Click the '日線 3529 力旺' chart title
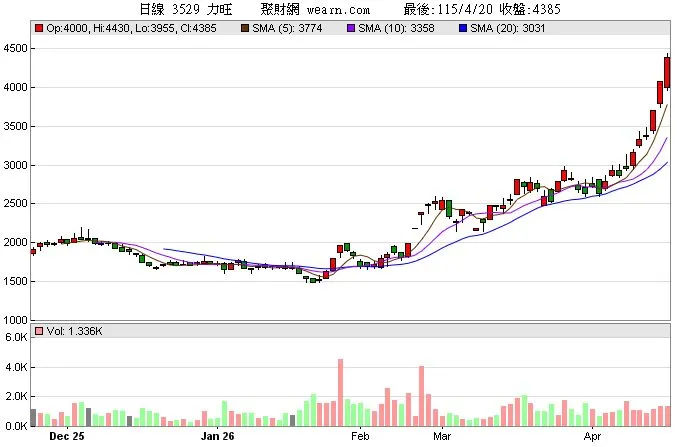The width and height of the screenshot is (700, 447). pos(186,9)
